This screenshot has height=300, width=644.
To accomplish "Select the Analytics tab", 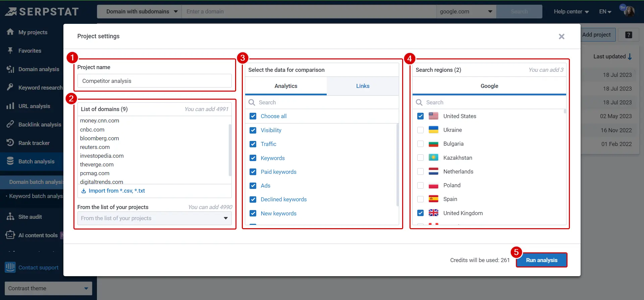I will pos(286,86).
